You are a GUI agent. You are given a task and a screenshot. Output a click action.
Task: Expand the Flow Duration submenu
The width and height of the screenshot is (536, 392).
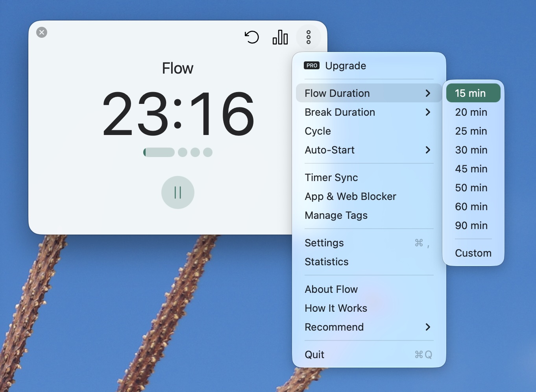coord(369,93)
